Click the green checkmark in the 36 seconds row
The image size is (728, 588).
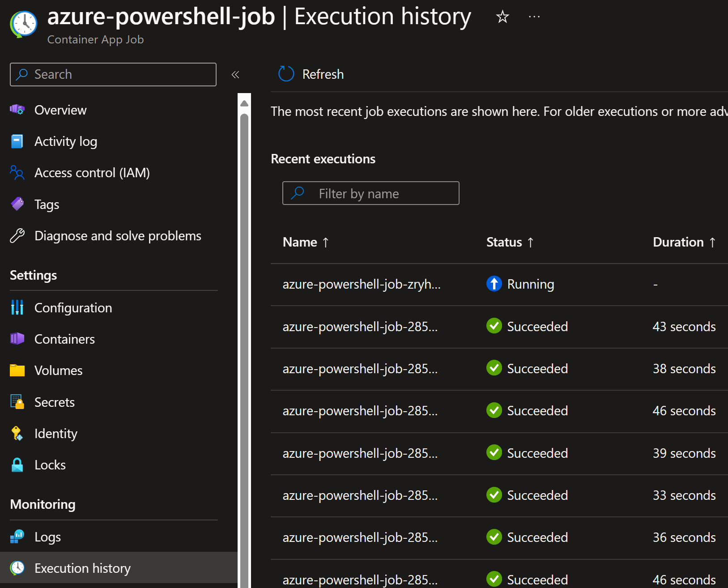(494, 537)
